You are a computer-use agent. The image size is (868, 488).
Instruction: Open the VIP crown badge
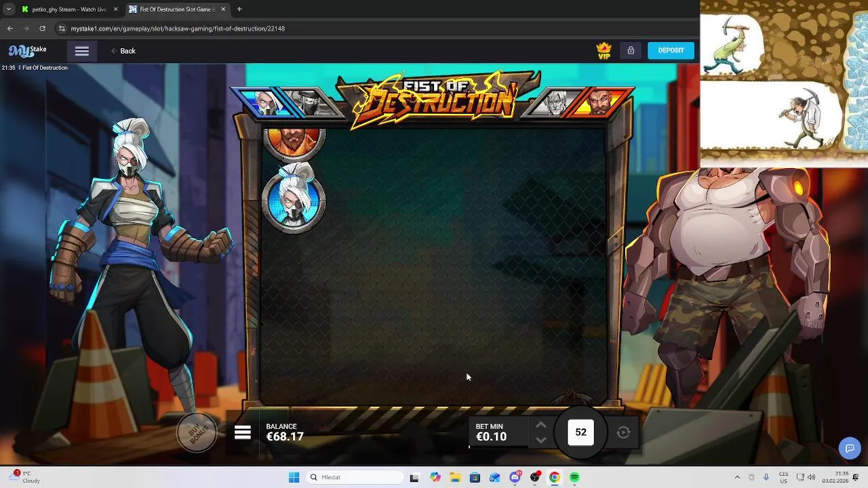point(604,51)
